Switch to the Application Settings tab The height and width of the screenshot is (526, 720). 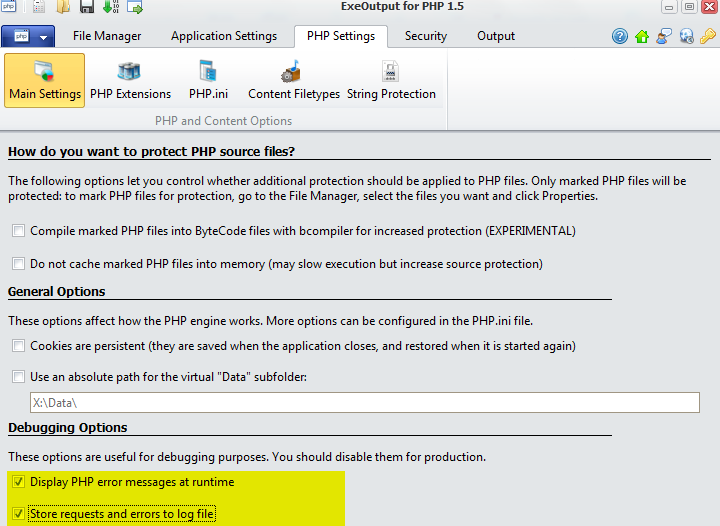click(x=224, y=36)
